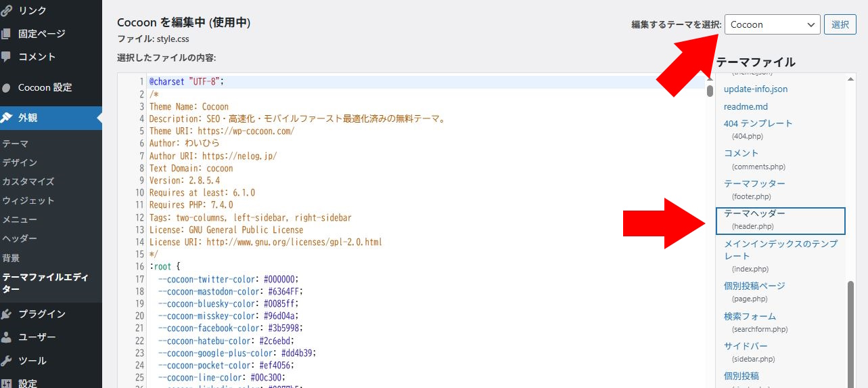Select テーマファイルエディター submenu item
Image resolution: width=868 pixels, height=388 pixels.
point(46,283)
